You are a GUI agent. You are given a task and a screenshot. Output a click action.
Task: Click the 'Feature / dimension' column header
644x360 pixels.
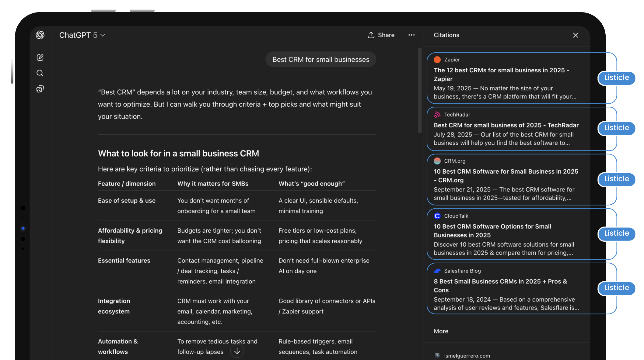tap(127, 184)
